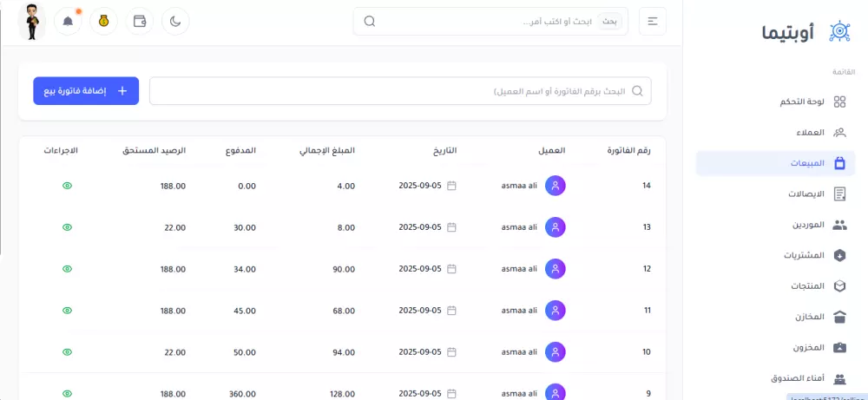Click the magnifier icon in top search
Image resolution: width=868 pixels, height=400 pixels.
370,21
